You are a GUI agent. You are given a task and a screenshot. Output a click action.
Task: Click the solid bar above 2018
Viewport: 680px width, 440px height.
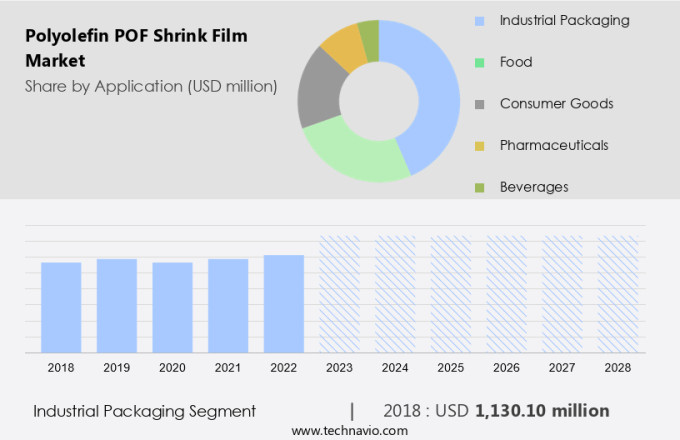click(x=61, y=307)
